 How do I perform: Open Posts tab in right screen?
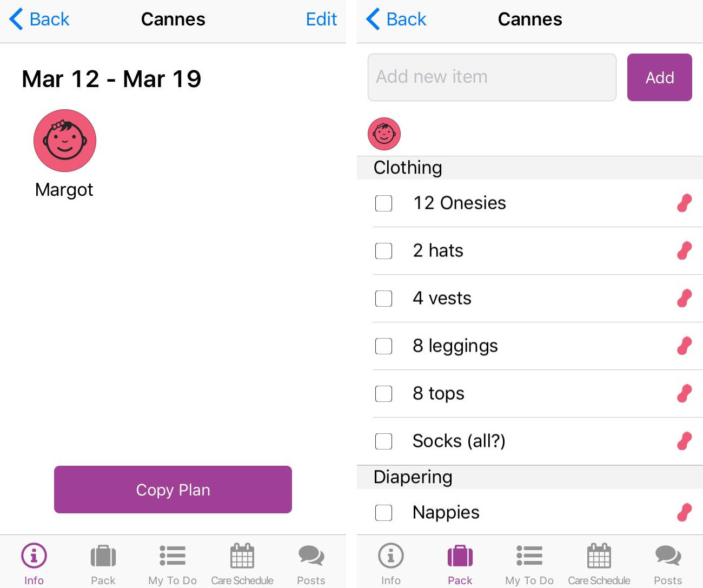(668, 565)
